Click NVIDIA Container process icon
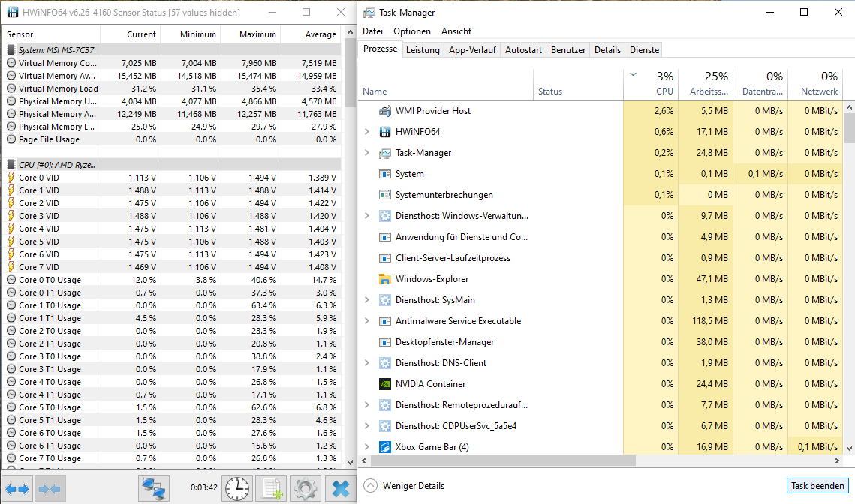This screenshot has height=504, width=855. click(385, 384)
